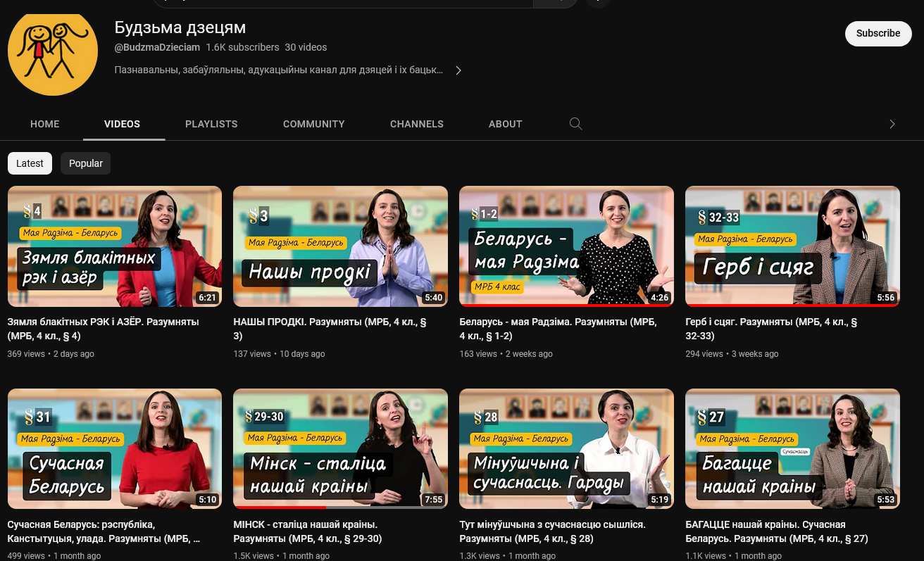Click title Сучасная Беларусь: рэспубліка, Канстытуцыя
Screen dimensions: 924x561
point(104,531)
